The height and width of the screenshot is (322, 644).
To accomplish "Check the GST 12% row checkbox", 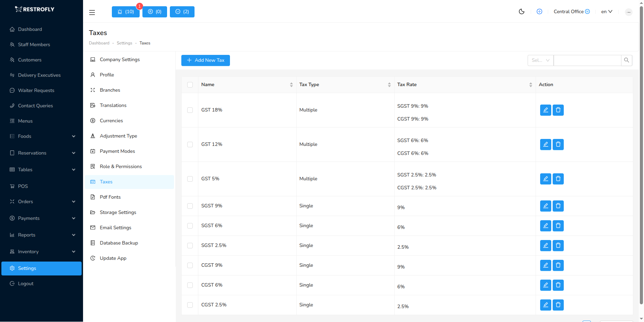I will (190, 145).
